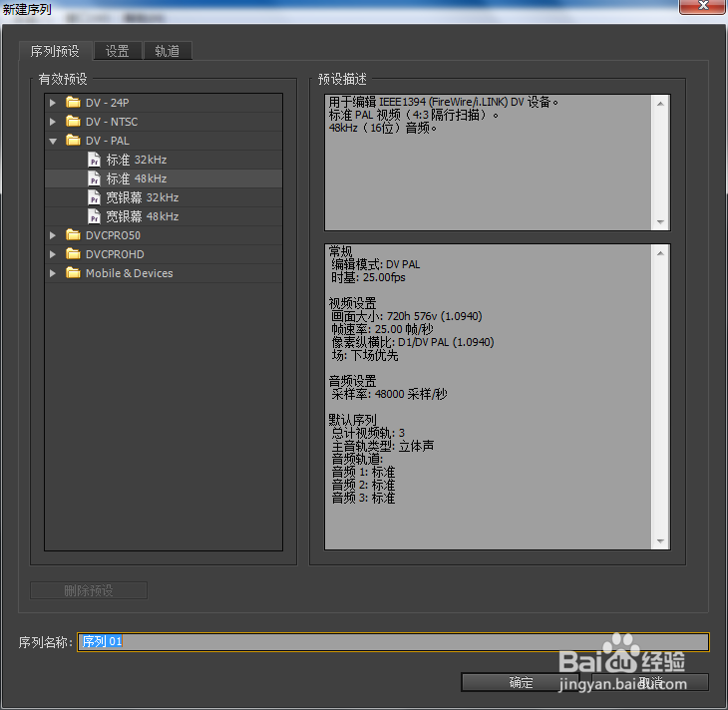Click the 删除预设 button
The height and width of the screenshot is (710, 728).
(x=89, y=590)
